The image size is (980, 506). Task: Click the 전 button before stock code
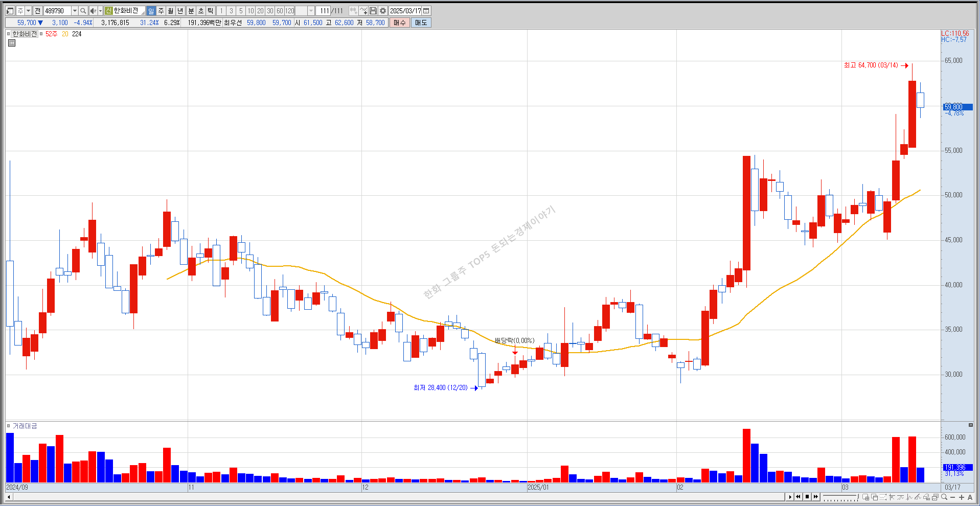point(37,11)
